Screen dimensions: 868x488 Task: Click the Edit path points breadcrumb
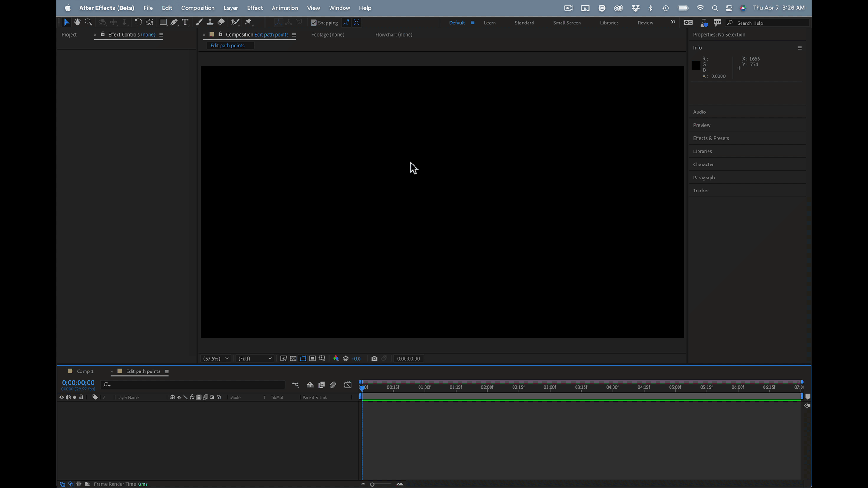[x=227, y=46]
